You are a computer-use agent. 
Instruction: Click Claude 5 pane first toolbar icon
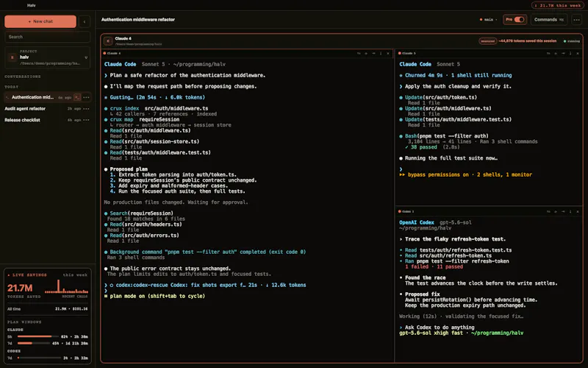pos(548,53)
